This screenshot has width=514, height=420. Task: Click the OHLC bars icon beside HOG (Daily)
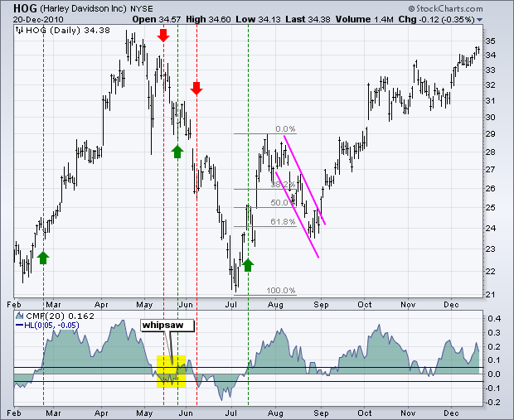click(20, 31)
